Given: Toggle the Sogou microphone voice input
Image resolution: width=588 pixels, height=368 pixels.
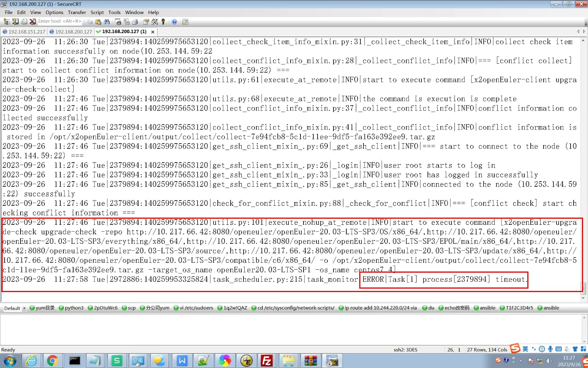Looking at the screenshot, I should point(550,349).
